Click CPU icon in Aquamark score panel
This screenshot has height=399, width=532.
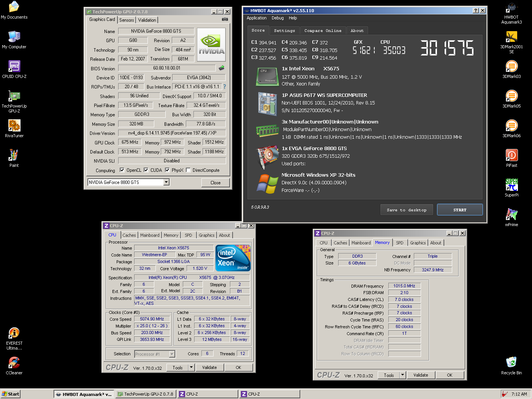[x=268, y=76]
